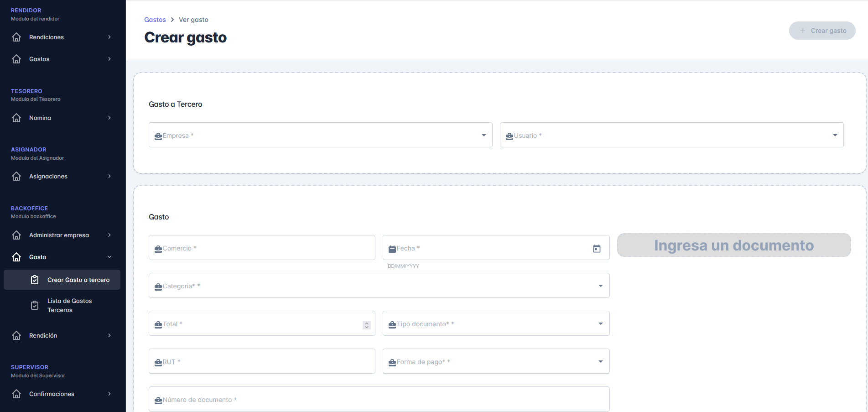Click the home icon beside Asignaciones
Screen dimensions: 868x412
point(16,176)
